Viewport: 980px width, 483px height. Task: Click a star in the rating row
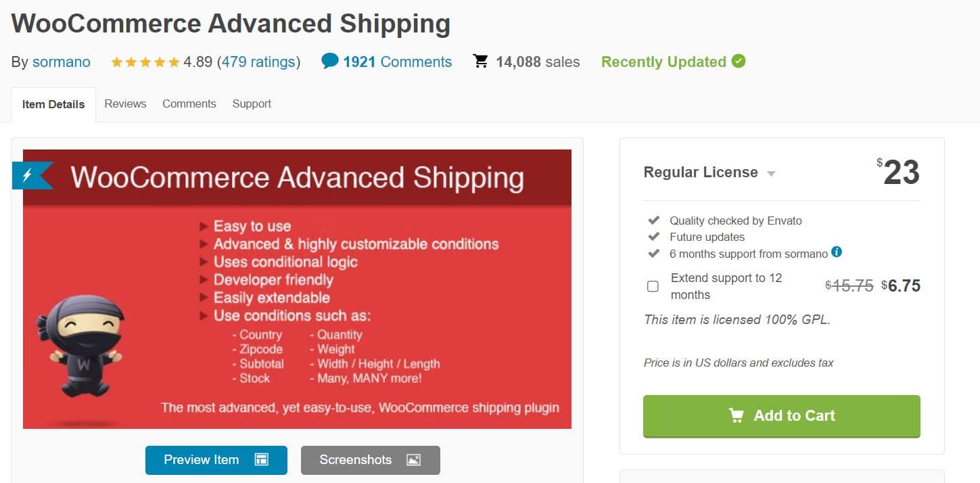[144, 61]
